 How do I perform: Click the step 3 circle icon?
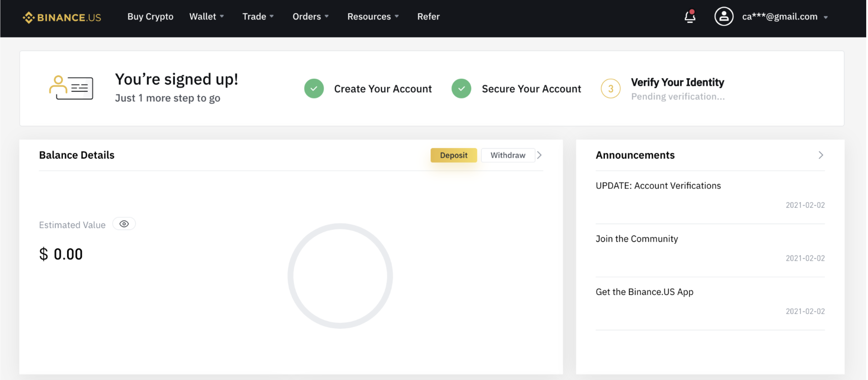[610, 88]
